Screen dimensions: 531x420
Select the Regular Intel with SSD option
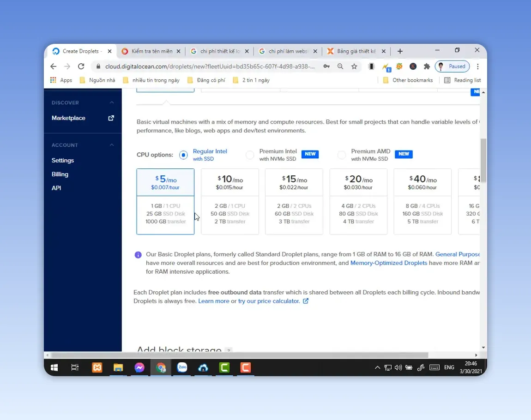point(183,155)
